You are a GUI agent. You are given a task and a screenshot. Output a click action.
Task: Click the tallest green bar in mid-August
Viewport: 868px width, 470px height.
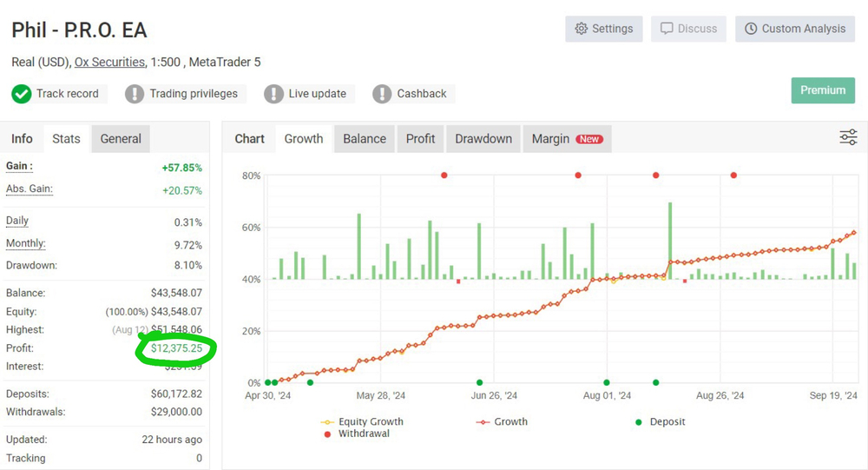tap(670, 241)
